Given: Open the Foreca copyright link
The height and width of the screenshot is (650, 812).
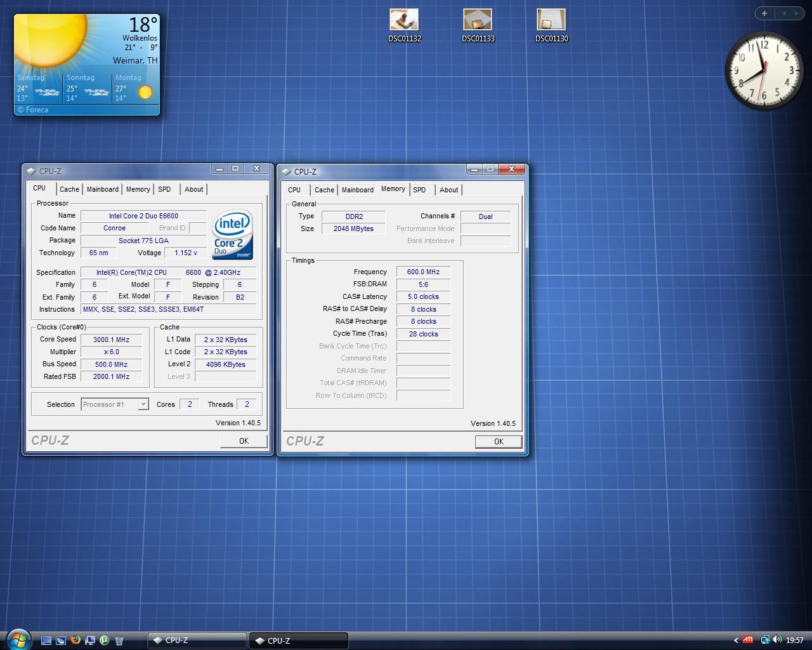Looking at the screenshot, I should (x=33, y=110).
